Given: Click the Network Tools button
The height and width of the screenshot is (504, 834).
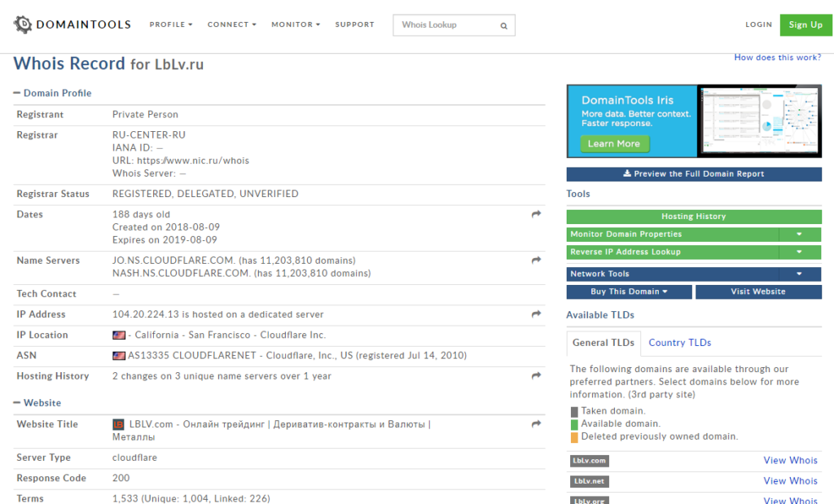Looking at the screenshot, I should (x=673, y=274).
